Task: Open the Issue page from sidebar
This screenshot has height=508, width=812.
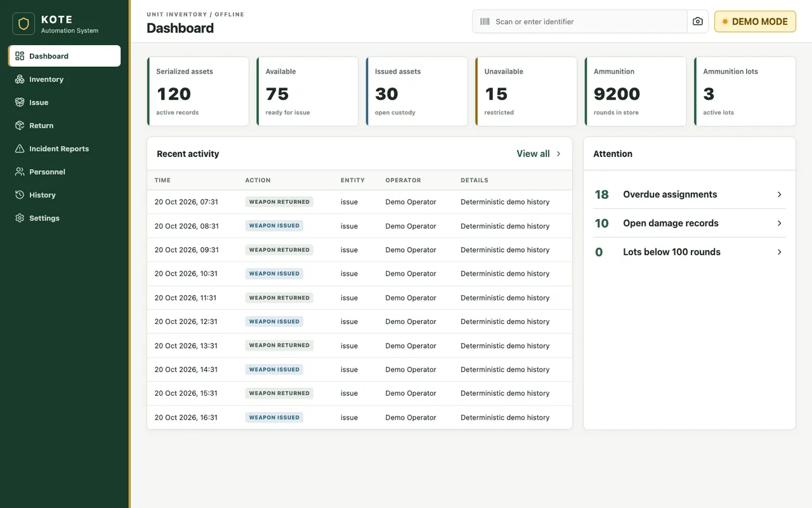Action: point(65,102)
